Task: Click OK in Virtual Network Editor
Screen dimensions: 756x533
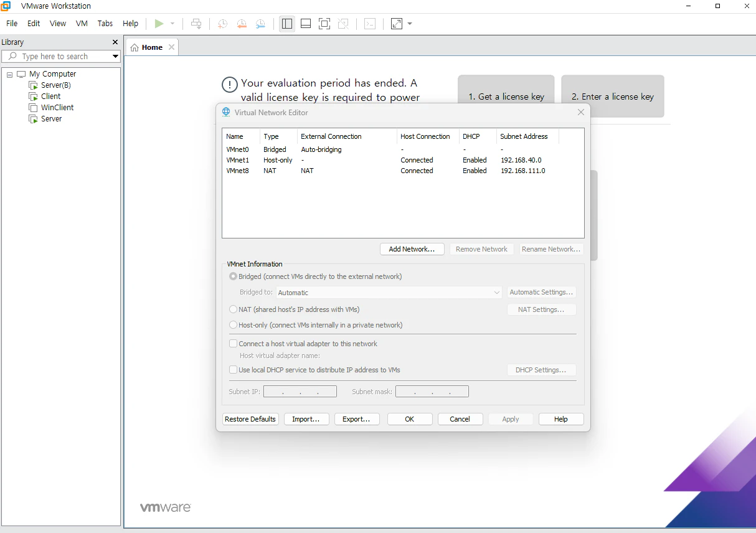Action: (410, 419)
